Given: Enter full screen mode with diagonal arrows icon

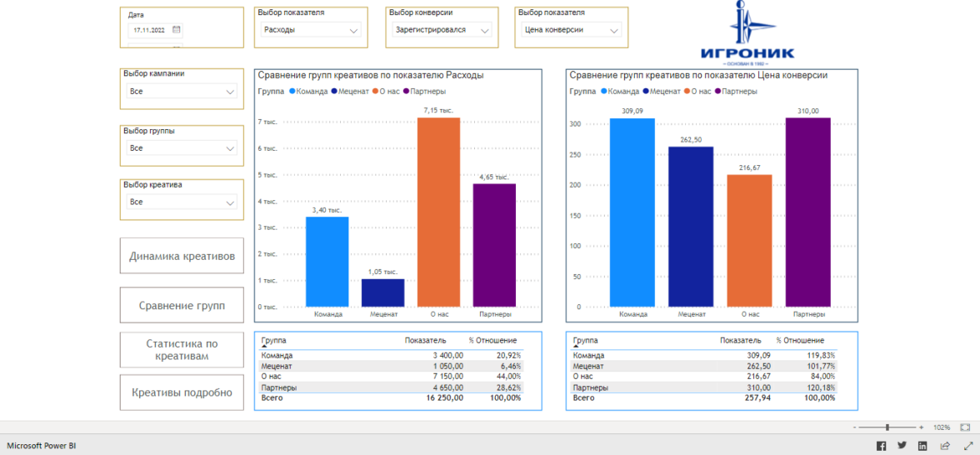Looking at the screenshot, I should point(967,446).
